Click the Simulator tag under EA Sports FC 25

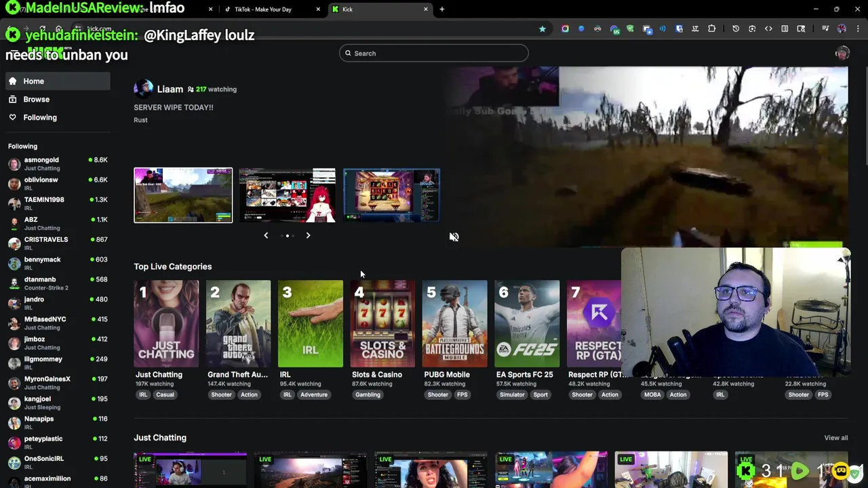[512, 394]
